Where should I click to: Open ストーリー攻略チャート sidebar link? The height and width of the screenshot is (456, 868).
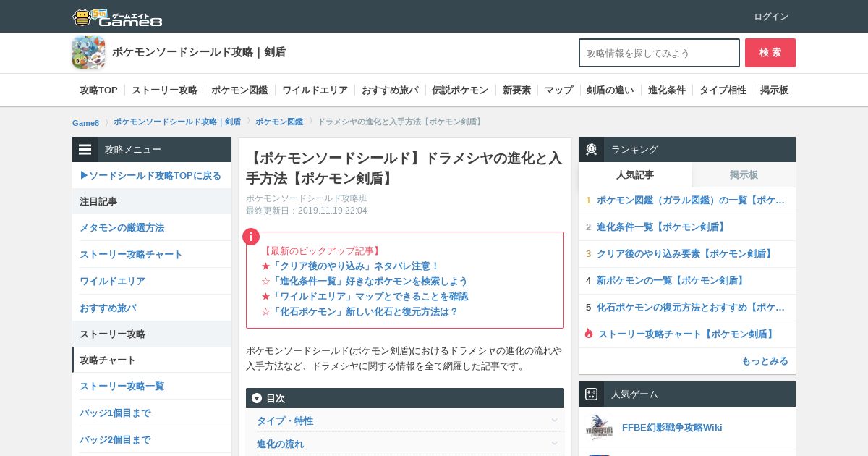[131, 254]
